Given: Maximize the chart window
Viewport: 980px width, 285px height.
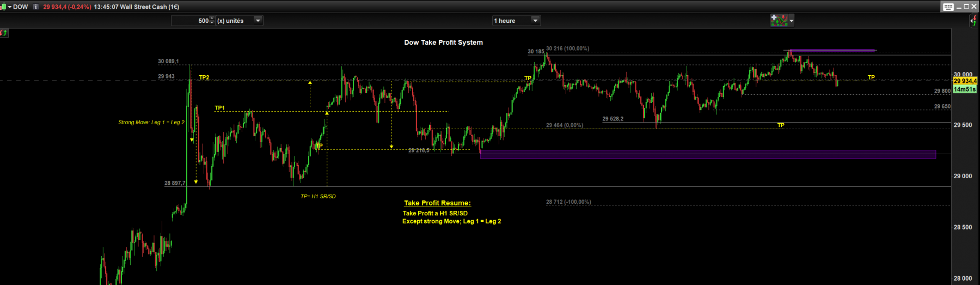Looking at the screenshot, I should pyautogui.click(x=966, y=7).
